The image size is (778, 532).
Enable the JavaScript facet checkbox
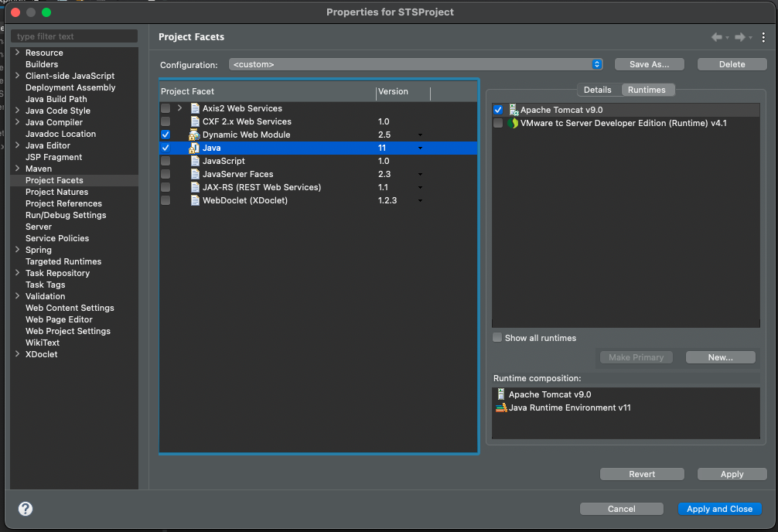tap(165, 161)
